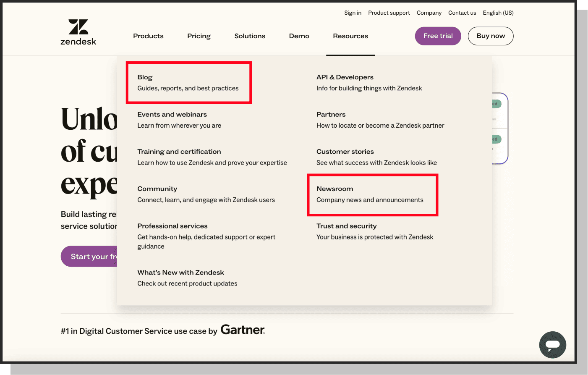588x375 pixels.
Task: Open the Pricing menu item
Action: pyautogui.click(x=199, y=36)
